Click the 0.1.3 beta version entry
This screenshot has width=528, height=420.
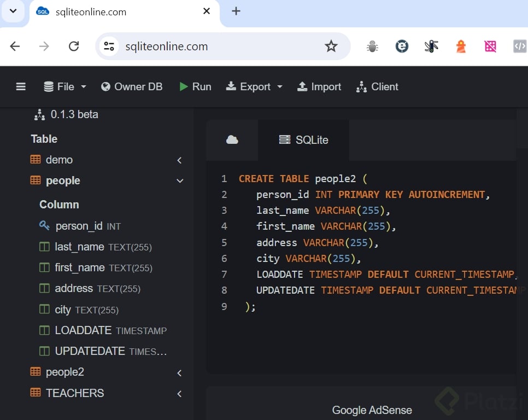[x=66, y=114]
